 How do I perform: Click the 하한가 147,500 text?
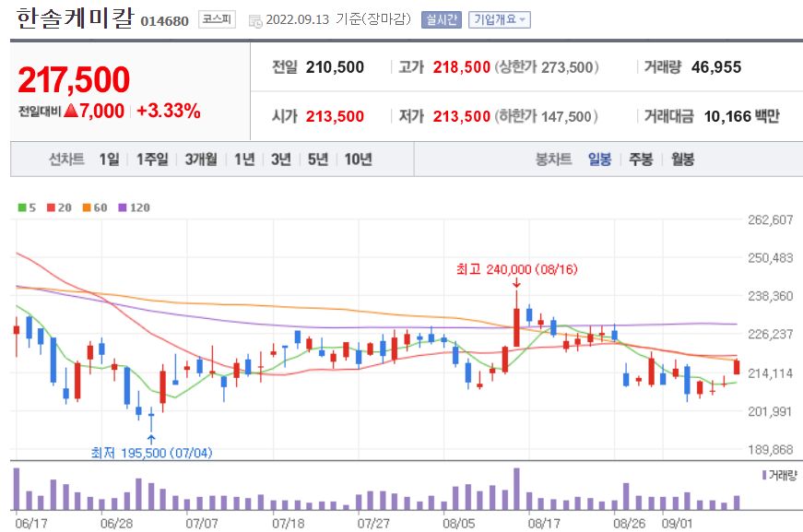tap(546, 116)
